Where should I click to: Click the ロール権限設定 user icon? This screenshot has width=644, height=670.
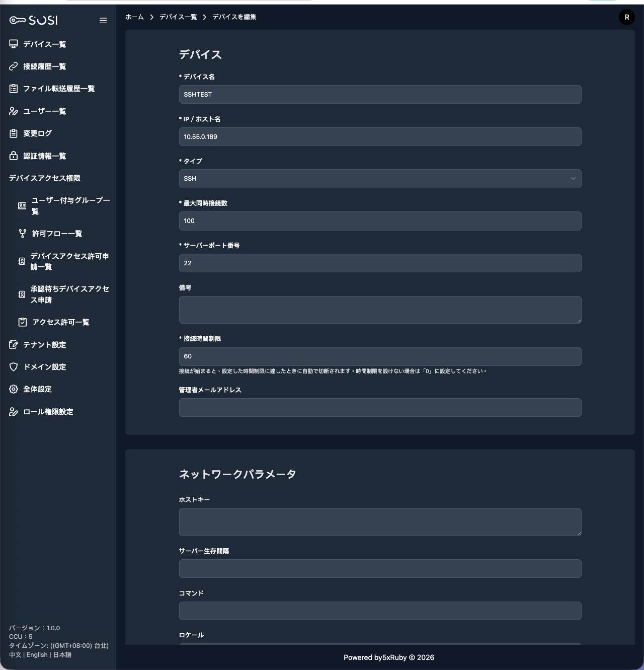coord(14,412)
